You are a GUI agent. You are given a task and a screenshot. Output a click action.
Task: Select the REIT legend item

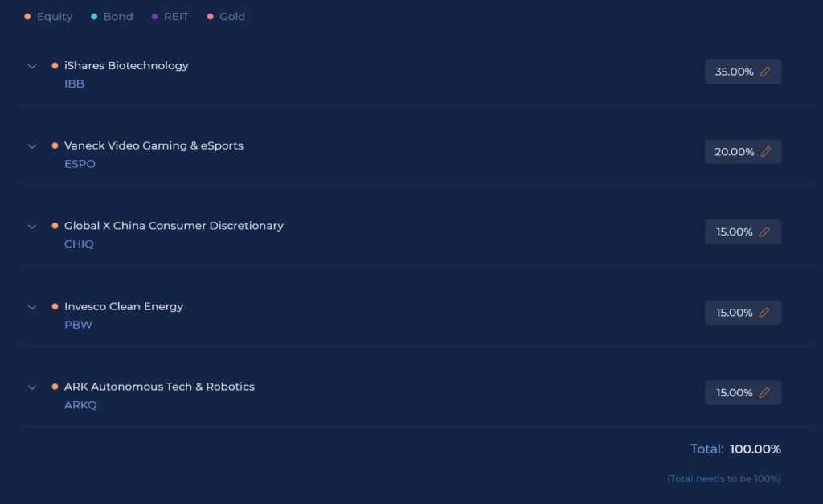click(170, 17)
